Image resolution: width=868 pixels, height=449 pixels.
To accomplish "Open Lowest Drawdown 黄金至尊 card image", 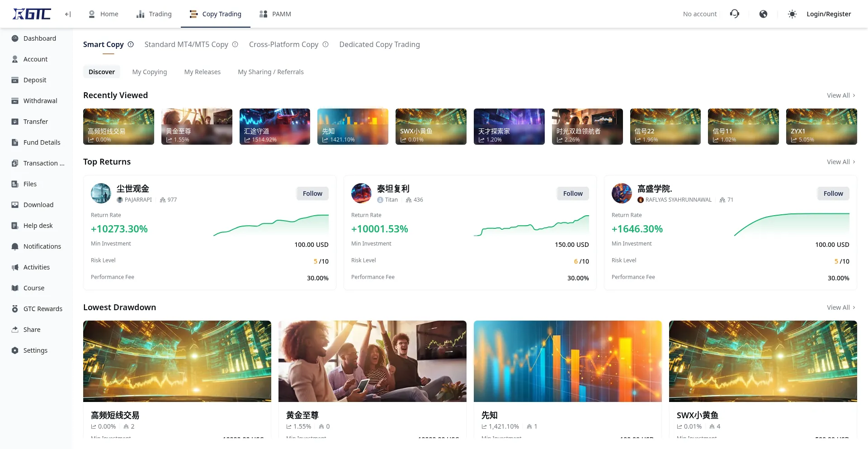I will point(373,361).
